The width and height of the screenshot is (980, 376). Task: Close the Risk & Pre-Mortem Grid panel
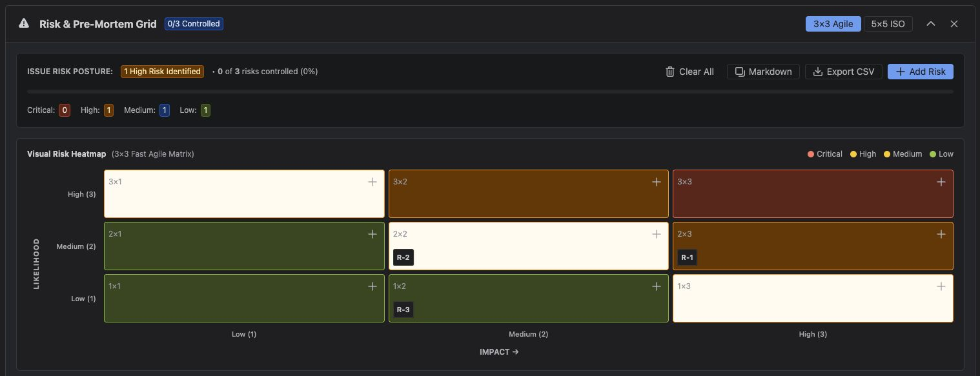click(x=954, y=24)
